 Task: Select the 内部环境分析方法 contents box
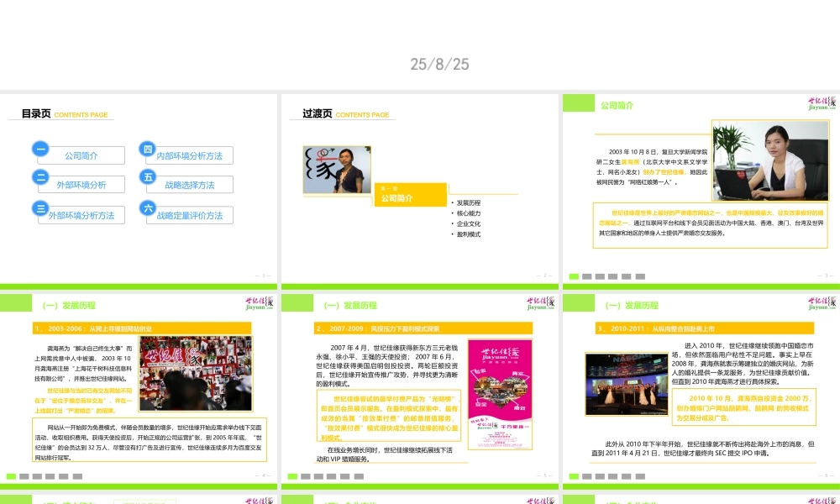tap(190, 155)
